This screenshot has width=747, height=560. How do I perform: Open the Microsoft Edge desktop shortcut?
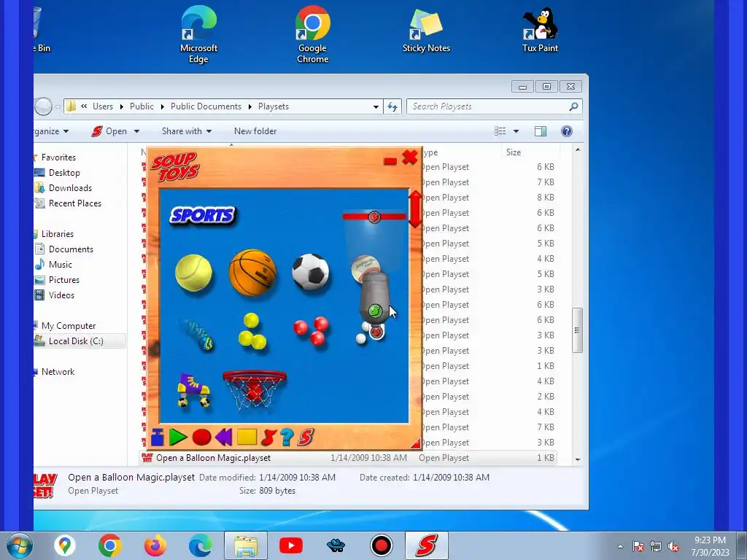pos(198,34)
